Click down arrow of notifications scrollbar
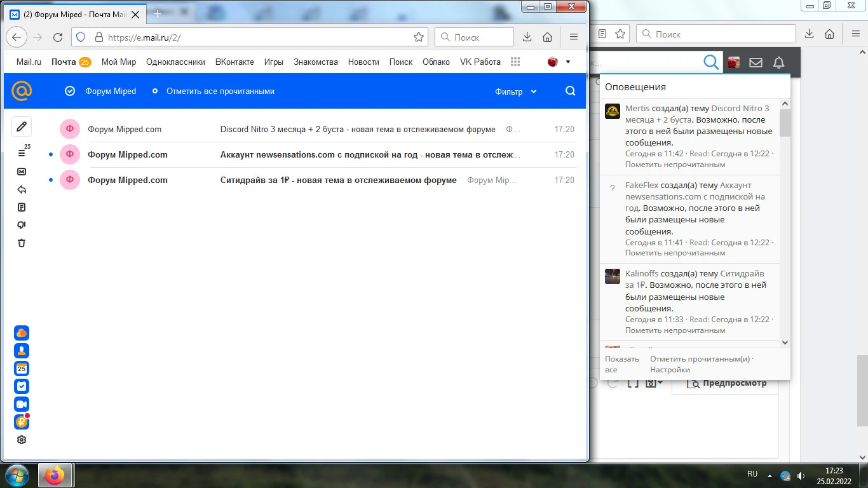Image resolution: width=868 pixels, height=488 pixels. pos(785,342)
